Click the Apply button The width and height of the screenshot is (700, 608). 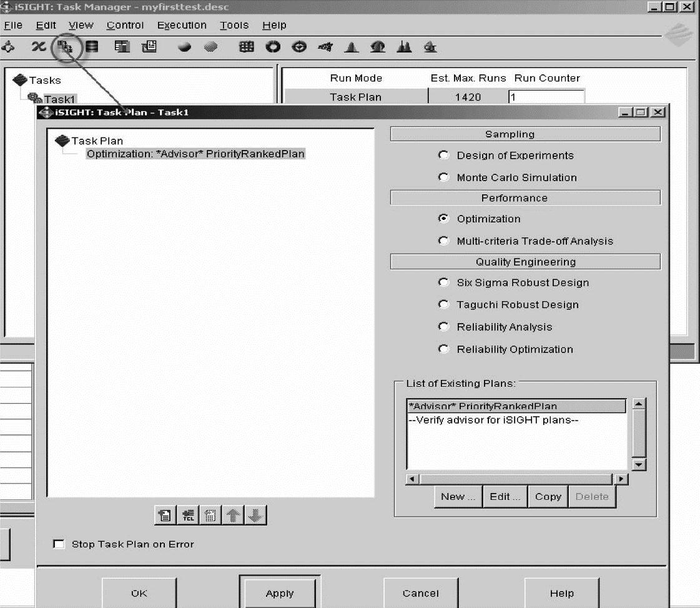(x=280, y=593)
